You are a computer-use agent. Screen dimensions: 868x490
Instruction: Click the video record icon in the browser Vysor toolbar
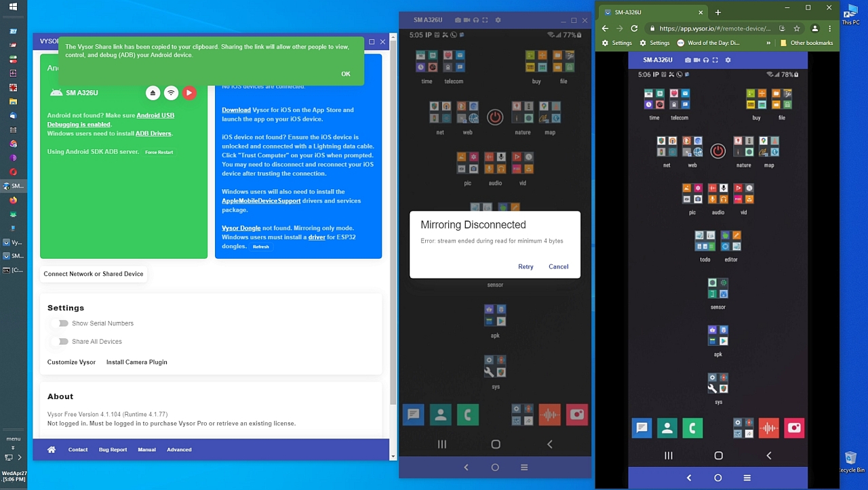[697, 60]
